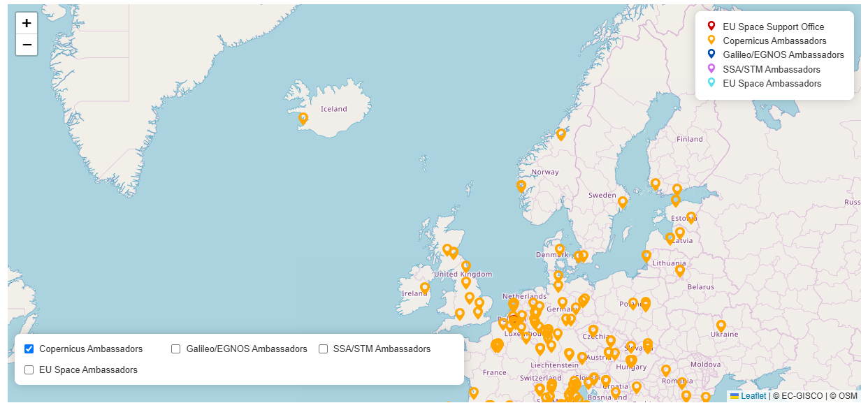Image resolution: width=868 pixels, height=410 pixels.
Task: Click the marker on Sweden's east coast
Action: (x=623, y=203)
